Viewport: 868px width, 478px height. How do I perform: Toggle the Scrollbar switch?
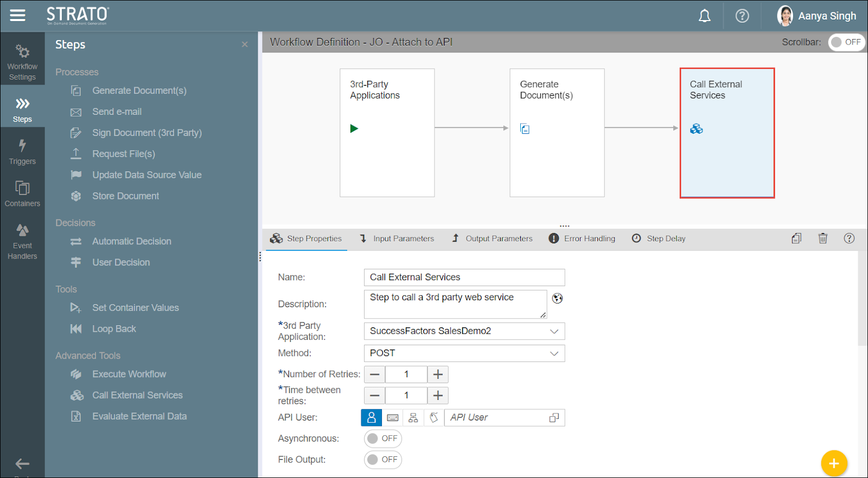(x=846, y=42)
